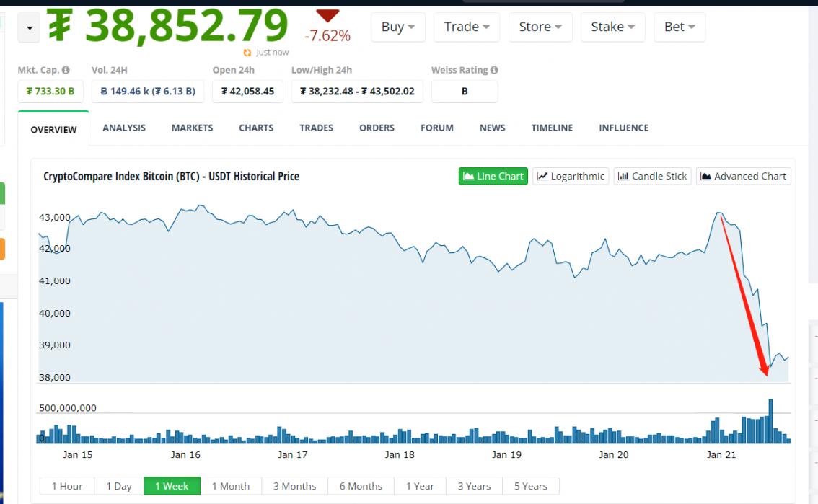Open the currency selector dropdown arrow
Viewport: 818px width, 504px height.
29,27
